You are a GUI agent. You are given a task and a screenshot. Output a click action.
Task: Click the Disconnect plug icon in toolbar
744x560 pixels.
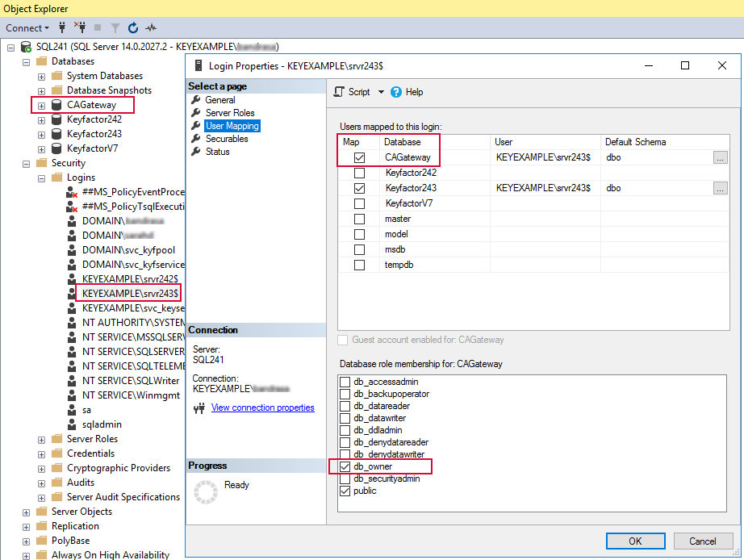[80, 27]
